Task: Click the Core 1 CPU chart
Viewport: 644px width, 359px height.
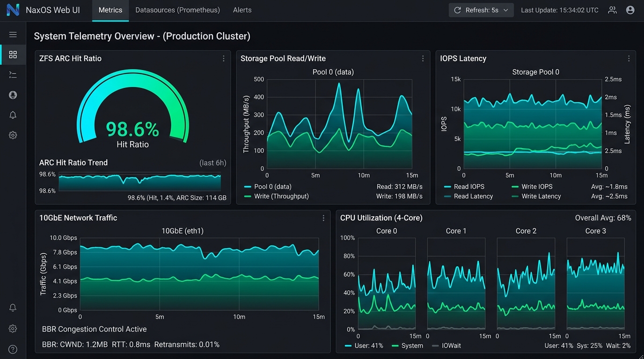Action: (456, 283)
